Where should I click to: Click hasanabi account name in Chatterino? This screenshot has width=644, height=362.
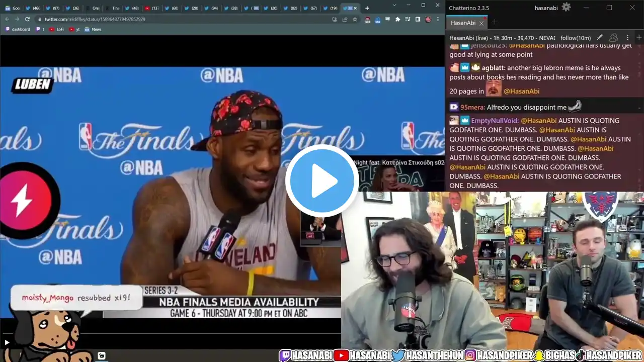pyautogui.click(x=547, y=8)
